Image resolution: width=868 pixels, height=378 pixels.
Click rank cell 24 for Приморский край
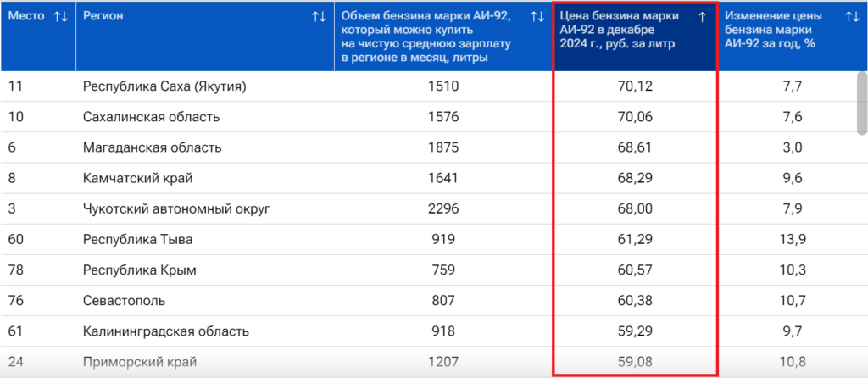15,363
